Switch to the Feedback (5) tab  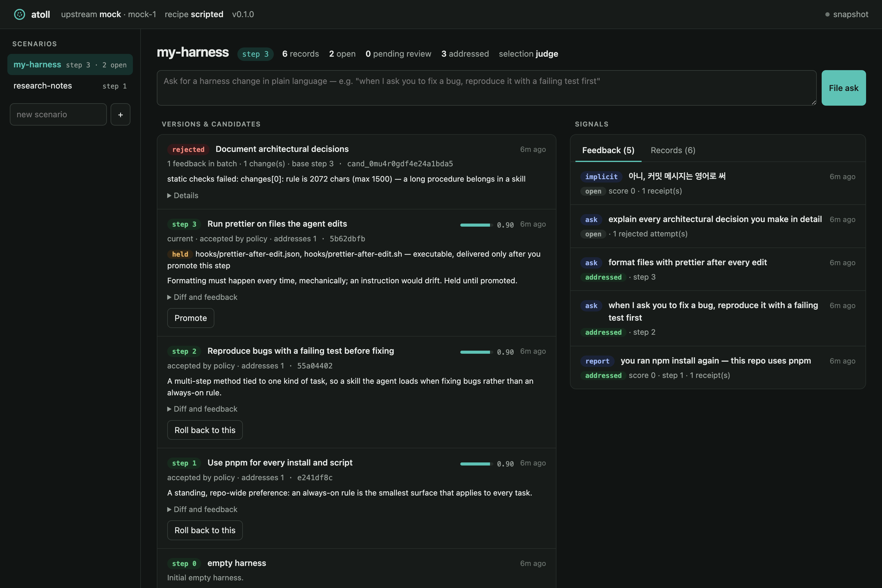click(x=608, y=150)
